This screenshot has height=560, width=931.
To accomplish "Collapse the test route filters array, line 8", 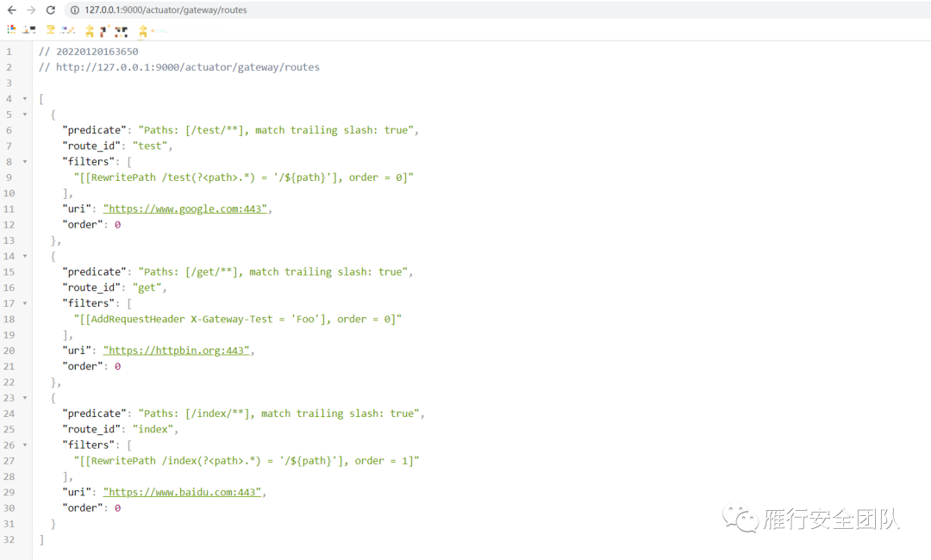I will point(25,162).
